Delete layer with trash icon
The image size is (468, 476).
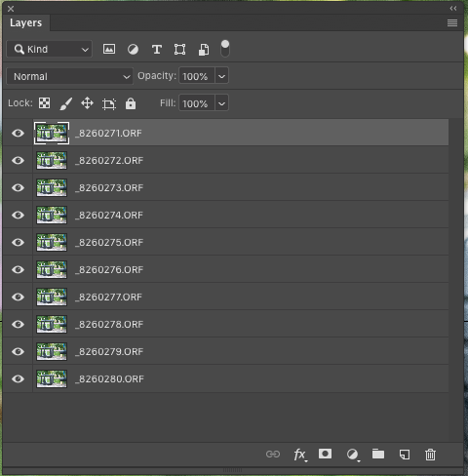(x=430, y=455)
